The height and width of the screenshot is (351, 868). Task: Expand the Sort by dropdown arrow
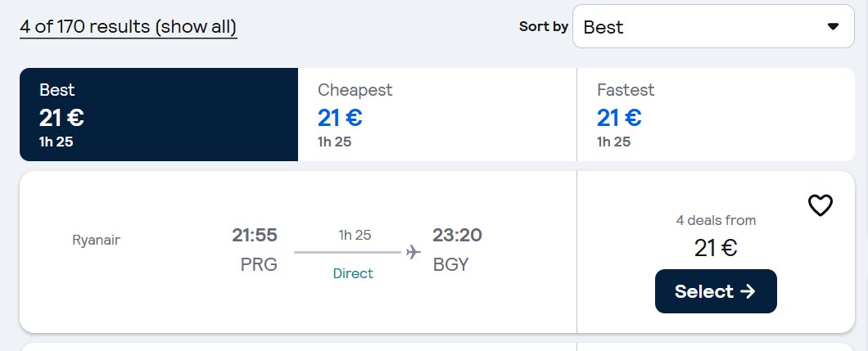[x=833, y=27]
